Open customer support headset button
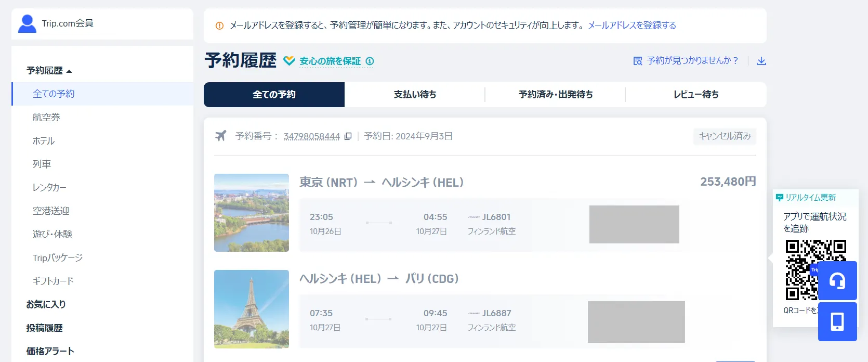 837,281
